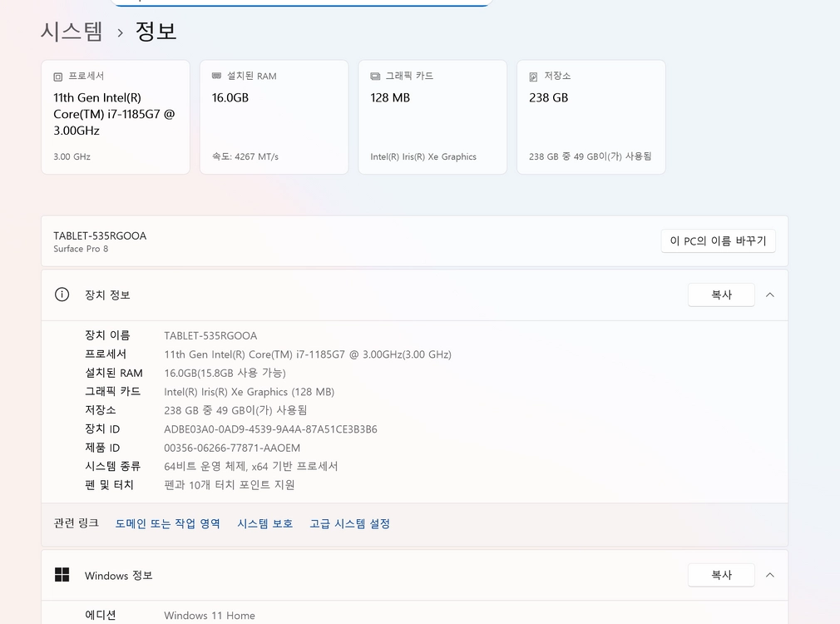Viewport: 840px width, 624px height.
Task: Select the Windows 11 Home edition value
Action: coord(210,616)
